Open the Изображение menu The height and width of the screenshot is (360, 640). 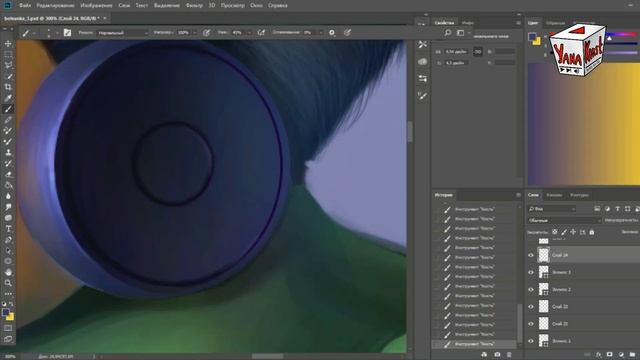pos(96,6)
